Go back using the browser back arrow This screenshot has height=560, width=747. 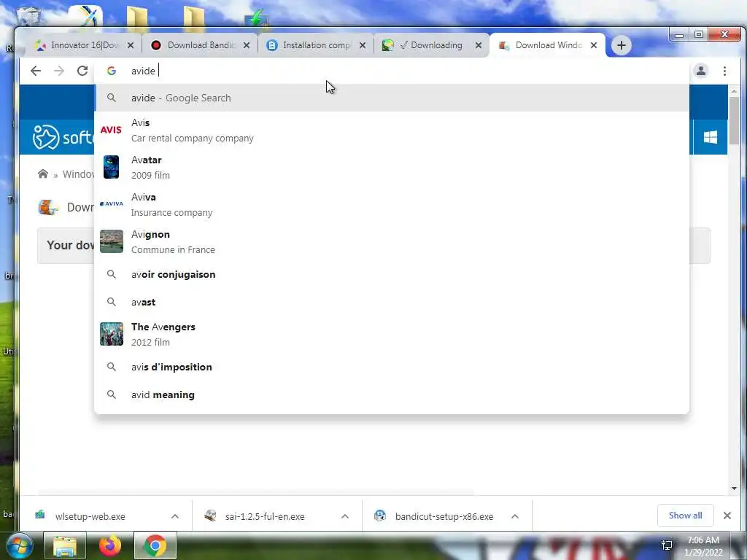36,71
